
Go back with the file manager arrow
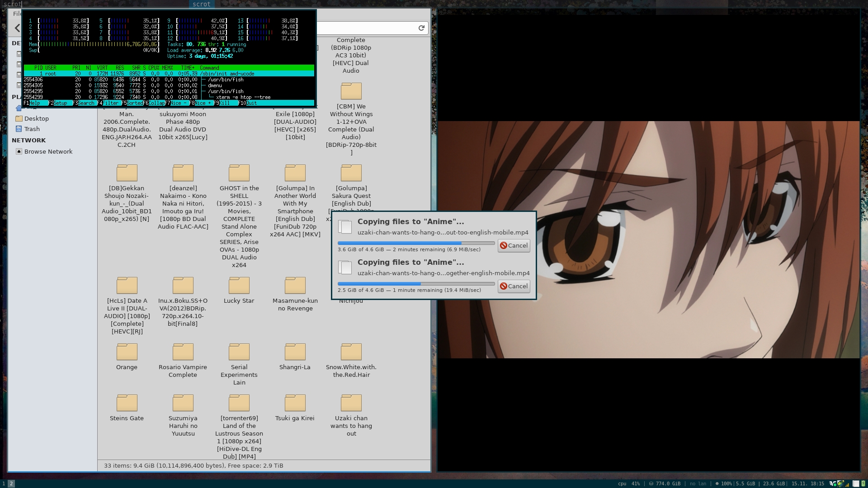[x=17, y=28]
